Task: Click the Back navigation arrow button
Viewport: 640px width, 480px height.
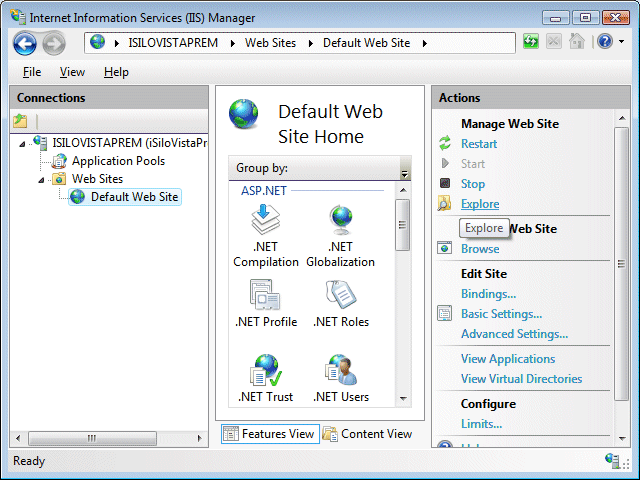Action: point(25,43)
